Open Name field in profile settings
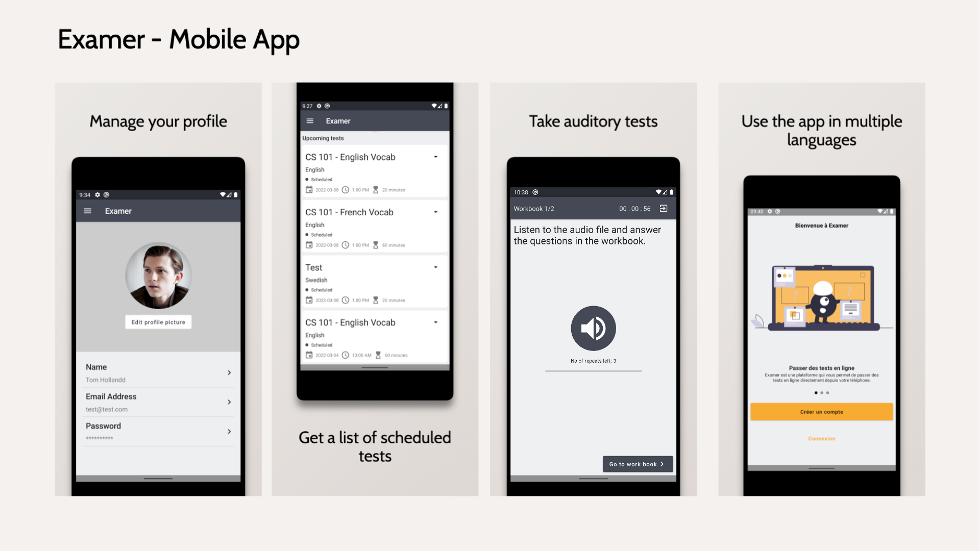The width and height of the screenshot is (980, 551). coord(158,372)
